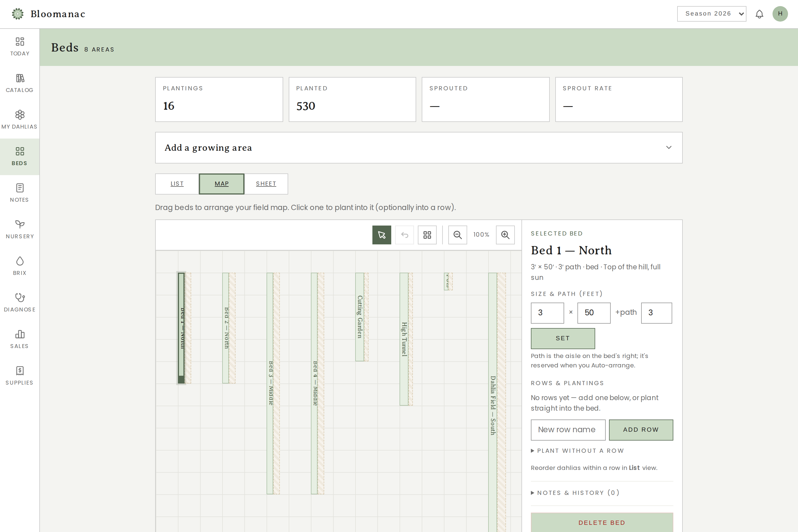Open the Supplies section

click(x=20, y=376)
